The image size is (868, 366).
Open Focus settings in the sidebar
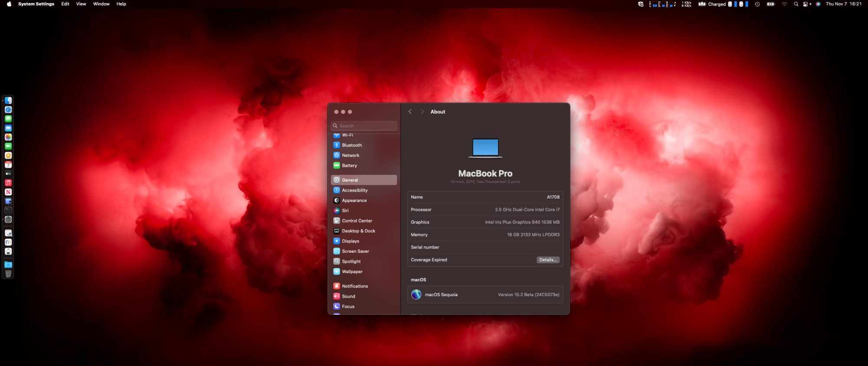(364, 307)
